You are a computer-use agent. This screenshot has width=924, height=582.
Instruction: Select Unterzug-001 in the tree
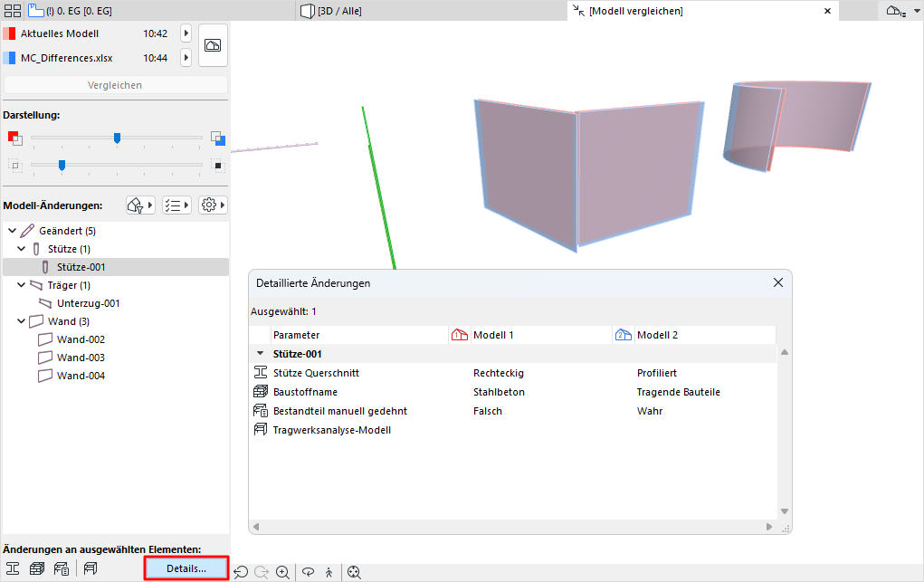click(89, 303)
